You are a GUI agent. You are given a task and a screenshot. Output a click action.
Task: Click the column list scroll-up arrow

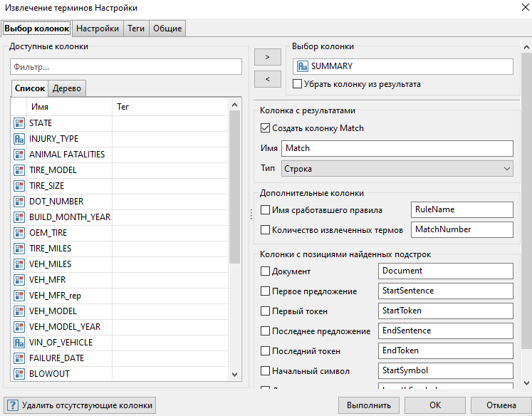[x=236, y=105]
